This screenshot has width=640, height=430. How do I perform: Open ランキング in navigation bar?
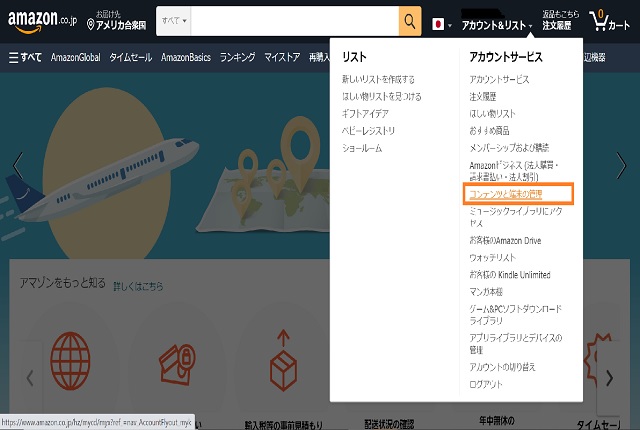(238, 58)
